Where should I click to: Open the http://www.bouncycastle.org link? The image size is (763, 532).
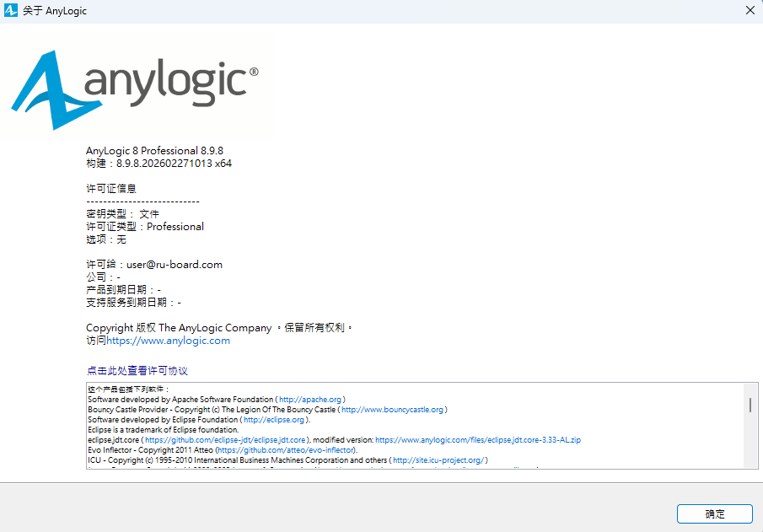pyautogui.click(x=392, y=410)
